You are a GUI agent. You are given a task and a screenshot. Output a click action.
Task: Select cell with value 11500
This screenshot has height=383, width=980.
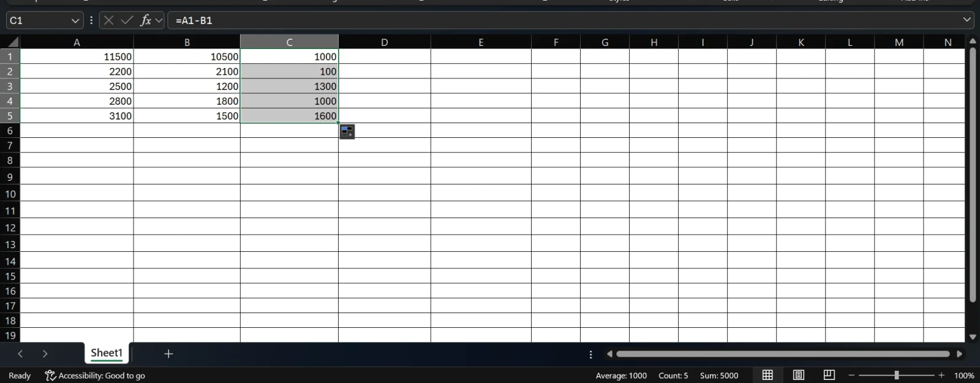[x=77, y=56]
